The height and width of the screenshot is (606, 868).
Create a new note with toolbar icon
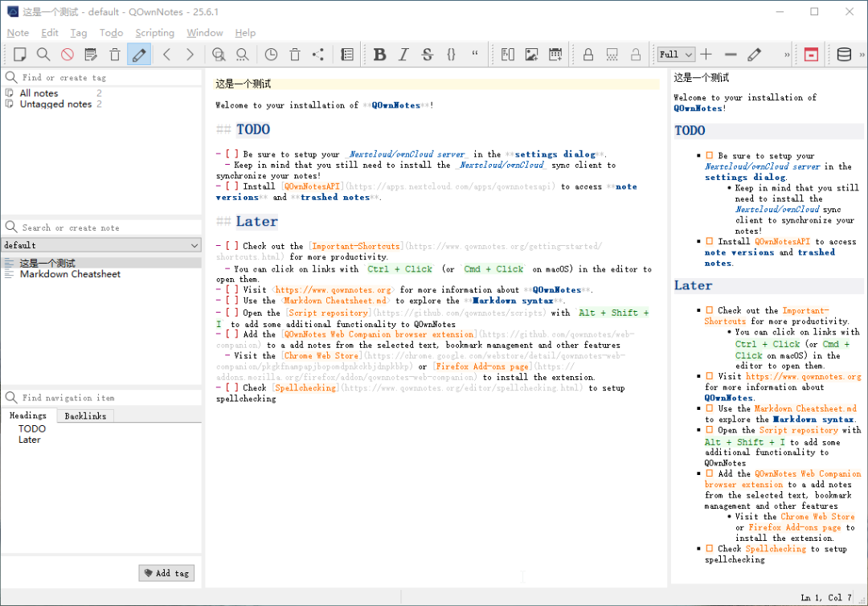pyautogui.click(x=20, y=54)
